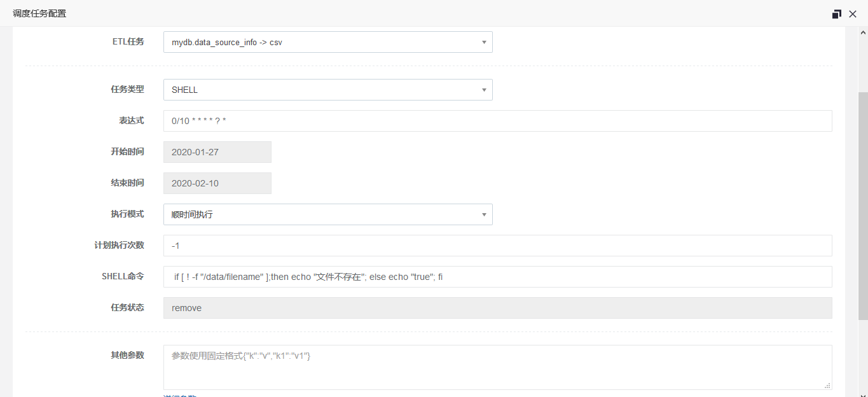Click the 调度任务配置 title text
The width and height of the screenshot is (868, 397).
click(39, 13)
